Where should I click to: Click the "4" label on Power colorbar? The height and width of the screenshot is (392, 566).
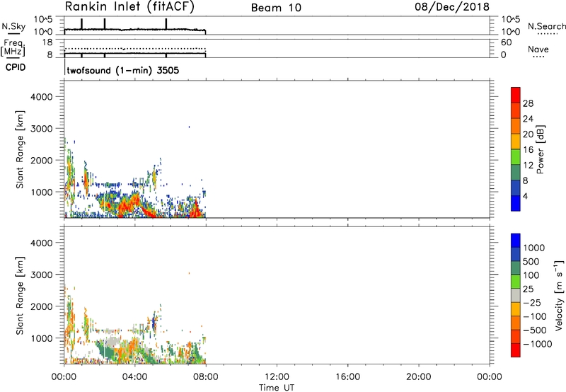point(525,196)
